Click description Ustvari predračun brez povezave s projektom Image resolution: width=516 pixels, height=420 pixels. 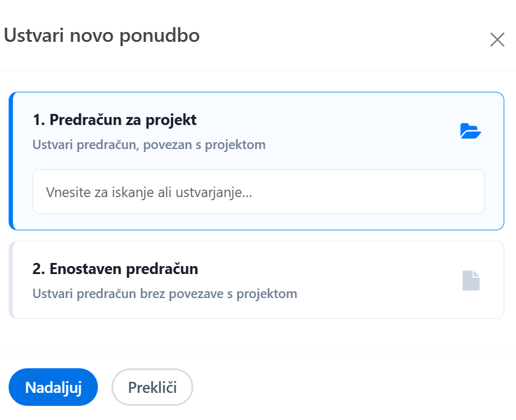pyautogui.click(x=165, y=294)
